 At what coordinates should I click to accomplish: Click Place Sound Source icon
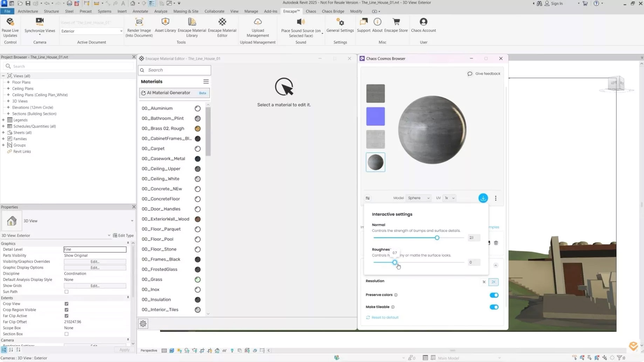[301, 22]
